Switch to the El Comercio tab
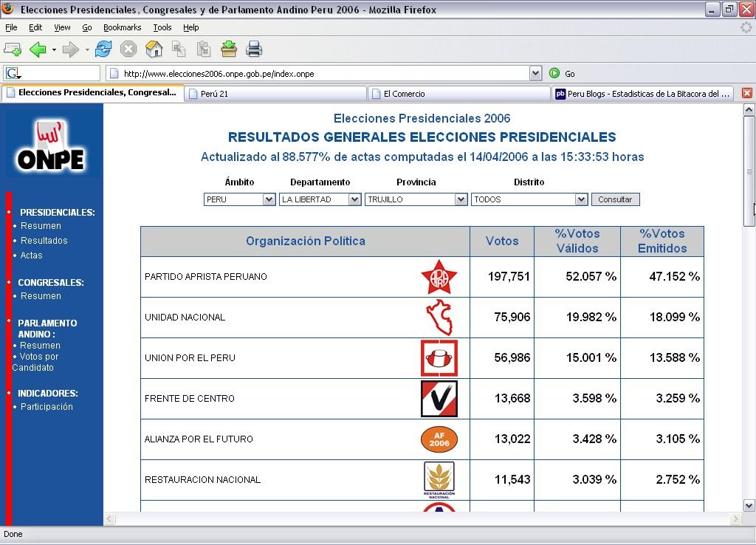Image resolution: width=756 pixels, height=545 pixels. coord(458,94)
